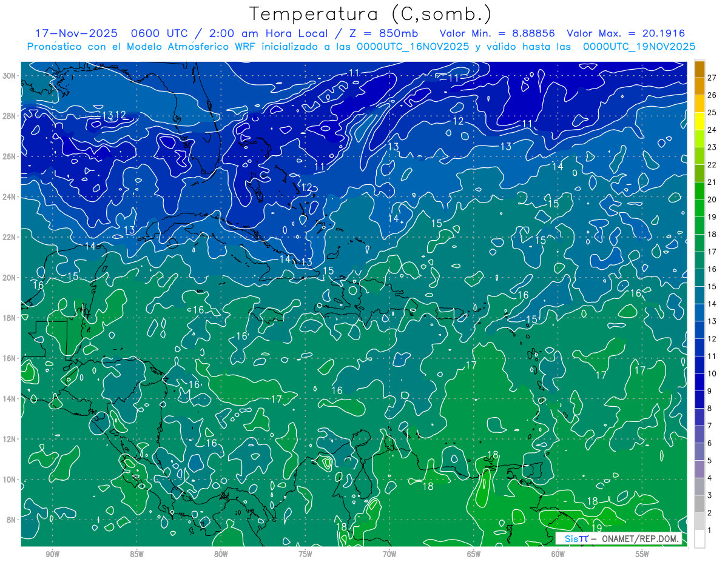Click the '12N' latitude axis label
The image size is (728, 562).
10,439
